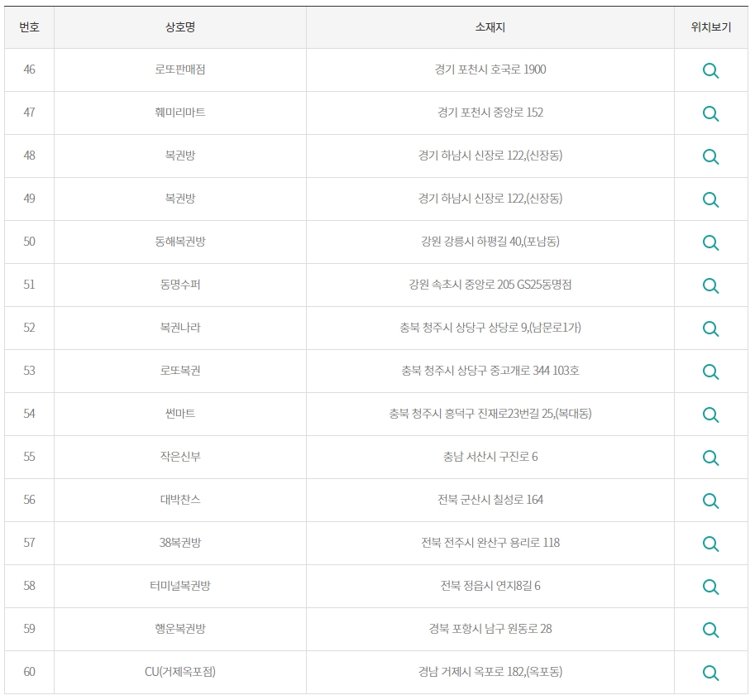The image size is (755, 700).
Task: Open map magnifier for row number 48
Action: coord(710,156)
